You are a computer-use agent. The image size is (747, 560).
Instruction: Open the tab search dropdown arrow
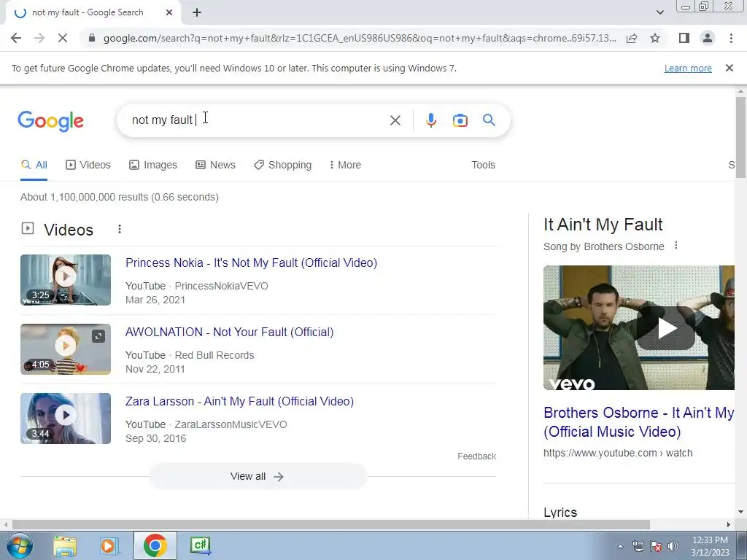click(x=659, y=12)
